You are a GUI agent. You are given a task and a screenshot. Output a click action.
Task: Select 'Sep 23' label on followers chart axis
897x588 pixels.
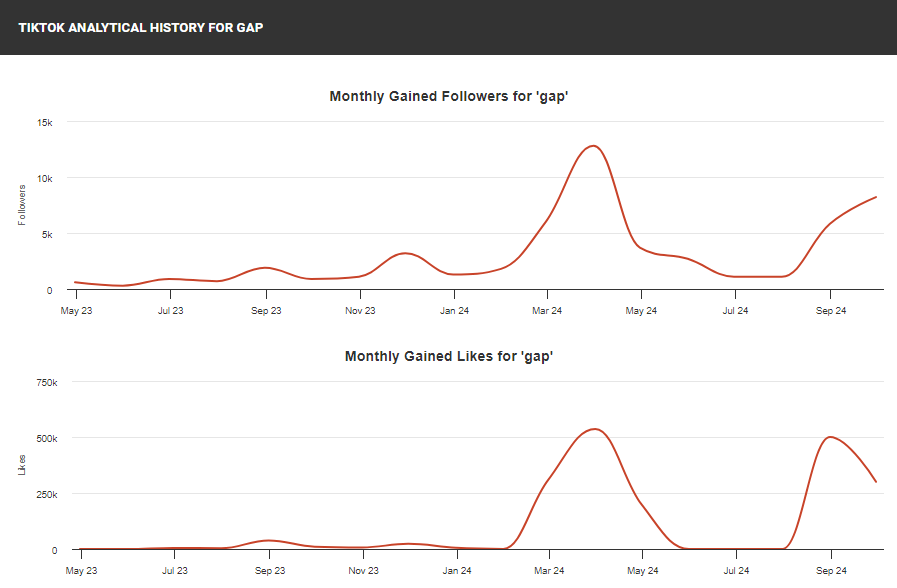coord(266,311)
